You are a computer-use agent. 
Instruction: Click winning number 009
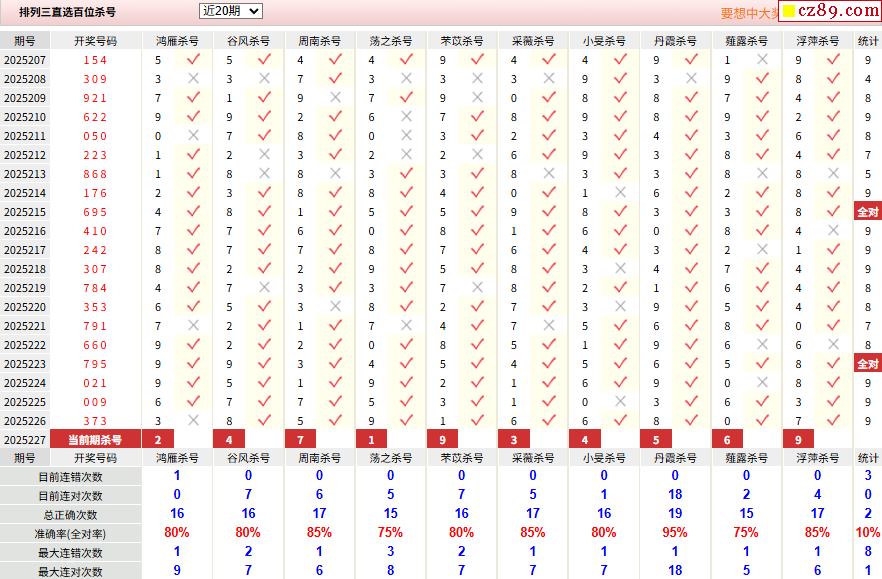click(x=95, y=402)
